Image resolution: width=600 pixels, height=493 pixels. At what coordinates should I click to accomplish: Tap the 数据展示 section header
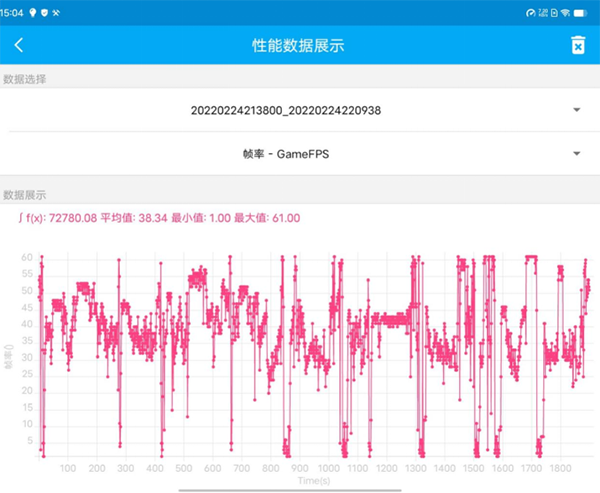point(24,194)
